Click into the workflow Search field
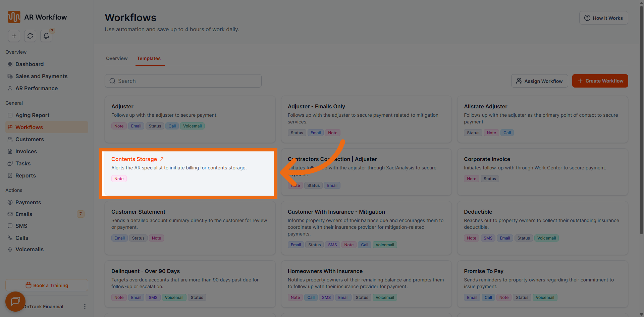 tap(183, 81)
